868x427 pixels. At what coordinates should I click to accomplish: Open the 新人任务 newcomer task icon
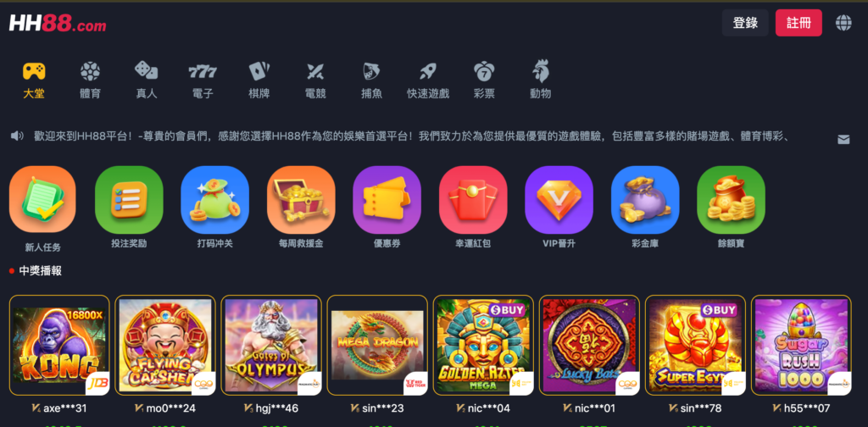coord(42,200)
